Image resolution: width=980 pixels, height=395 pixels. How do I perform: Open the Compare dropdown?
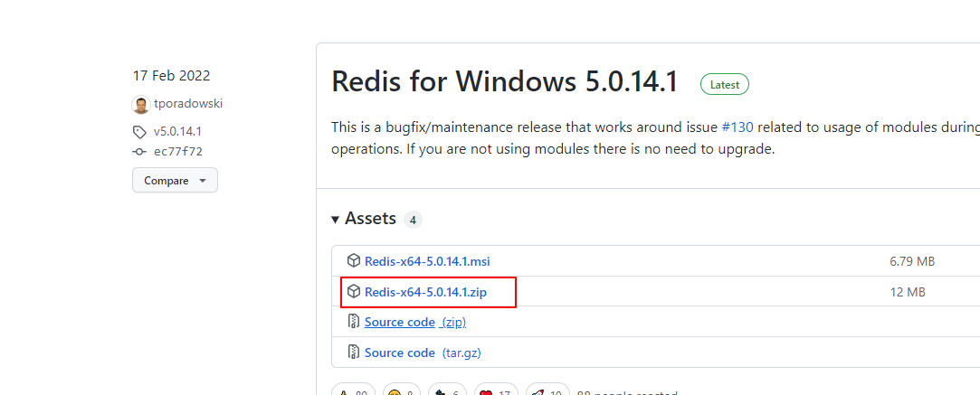point(175,181)
